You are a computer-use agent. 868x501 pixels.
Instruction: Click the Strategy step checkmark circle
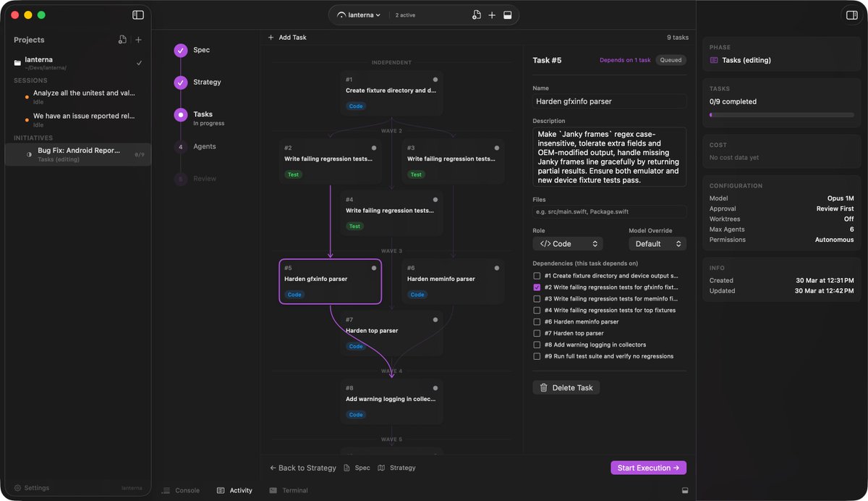tap(181, 83)
